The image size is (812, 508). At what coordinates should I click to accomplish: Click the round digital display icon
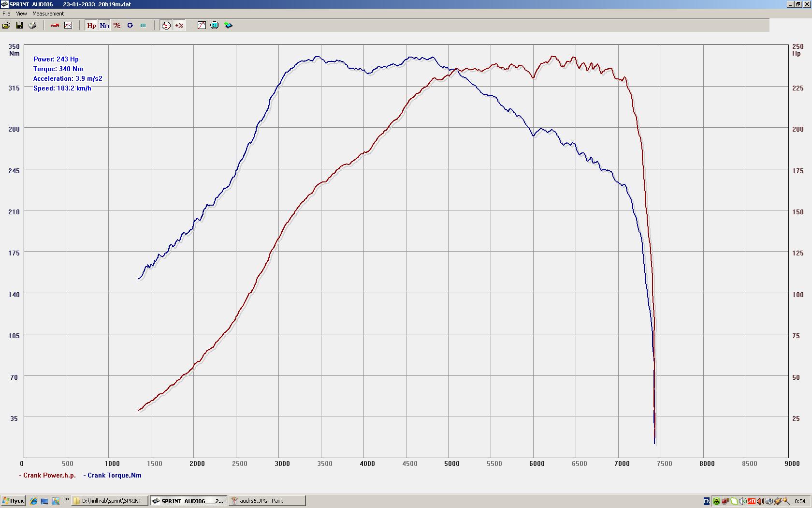tap(215, 25)
